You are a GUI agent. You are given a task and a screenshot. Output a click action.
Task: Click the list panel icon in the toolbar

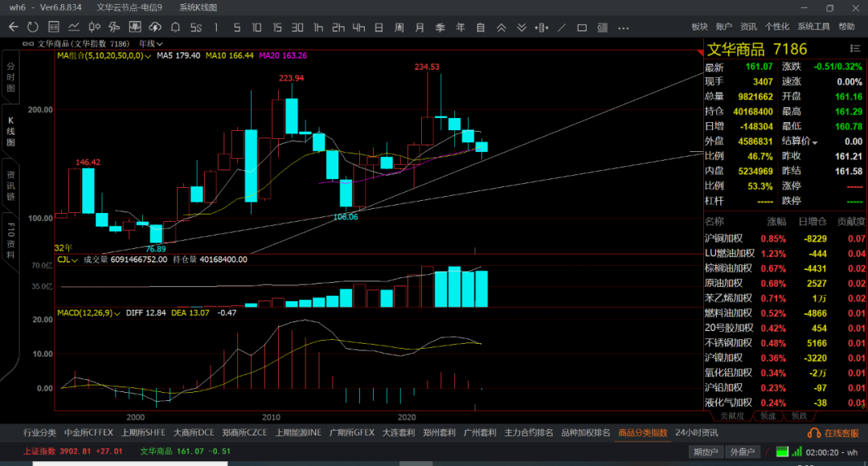(x=602, y=27)
